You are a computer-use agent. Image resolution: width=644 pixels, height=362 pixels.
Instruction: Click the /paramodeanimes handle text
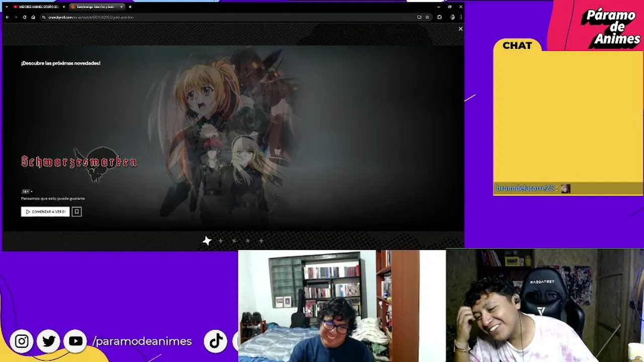coord(142,341)
